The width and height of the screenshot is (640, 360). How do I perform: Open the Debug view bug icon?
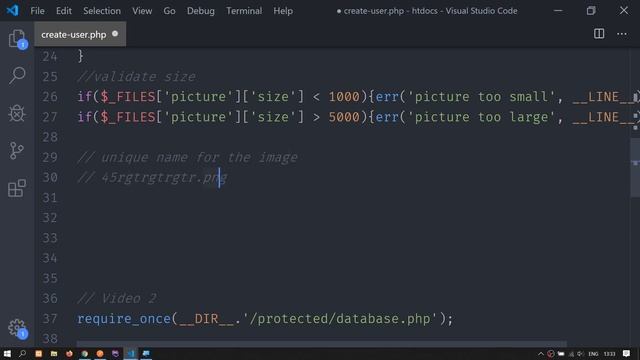(x=17, y=113)
